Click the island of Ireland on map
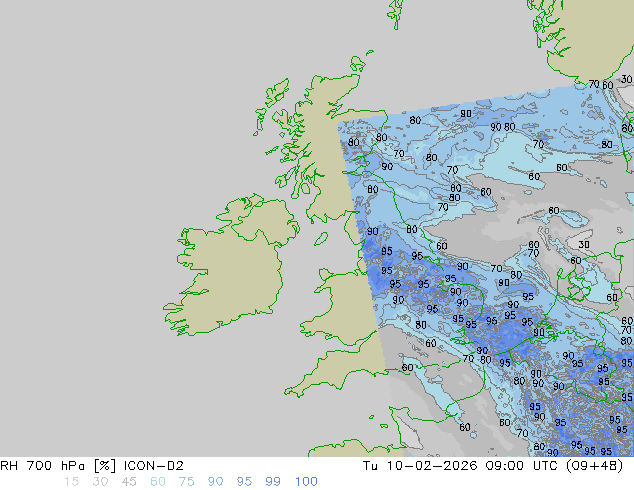Screen dimensions: 634x490 tap(230, 267)
